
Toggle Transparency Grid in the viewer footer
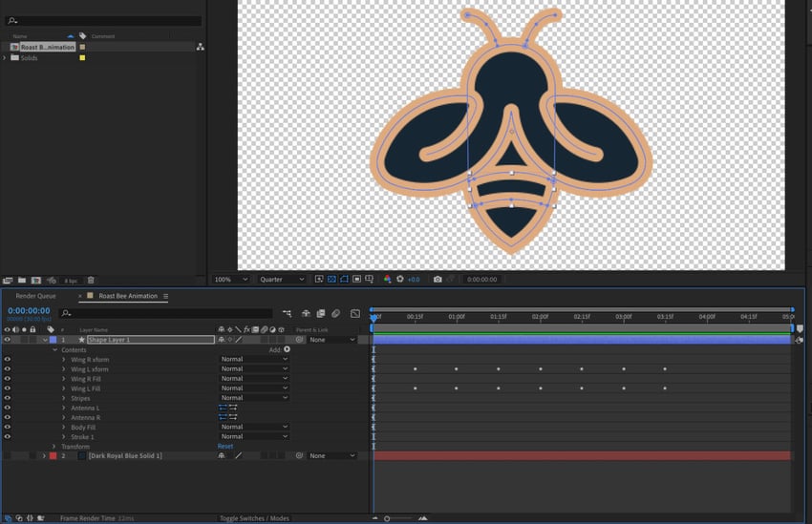click(x=331, y=280)
